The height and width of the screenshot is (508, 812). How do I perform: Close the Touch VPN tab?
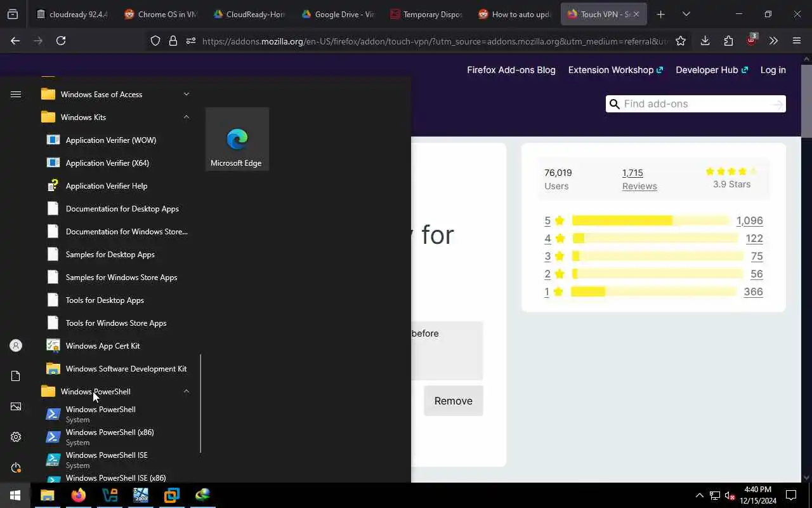pyautogui.click(x=636, y=14)
